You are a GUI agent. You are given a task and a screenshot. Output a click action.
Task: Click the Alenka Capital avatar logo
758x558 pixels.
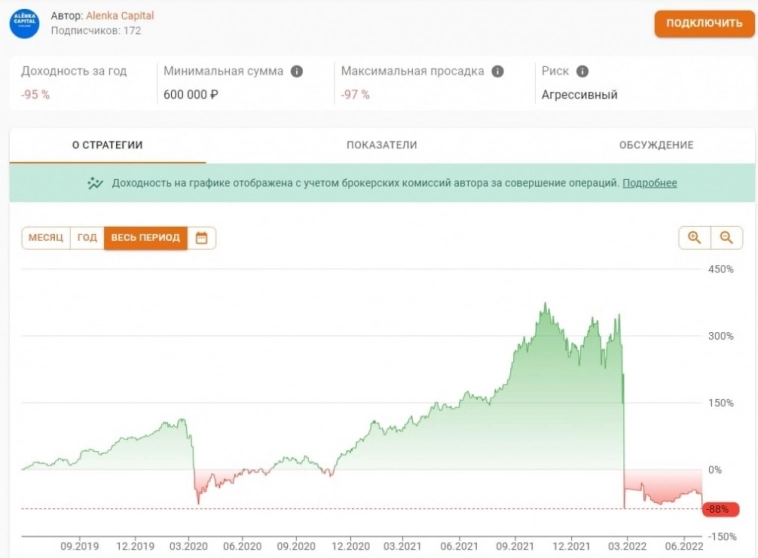tap(24, 24)
